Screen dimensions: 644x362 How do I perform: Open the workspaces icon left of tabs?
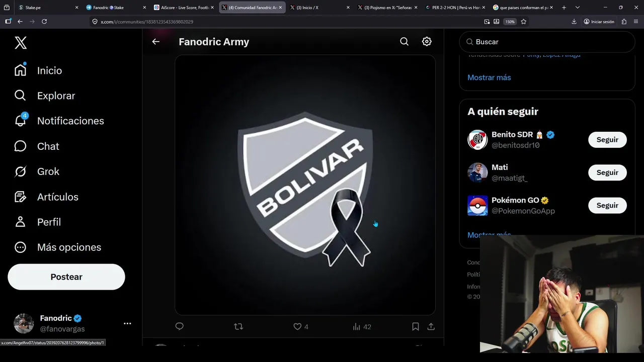coord(7,8)
